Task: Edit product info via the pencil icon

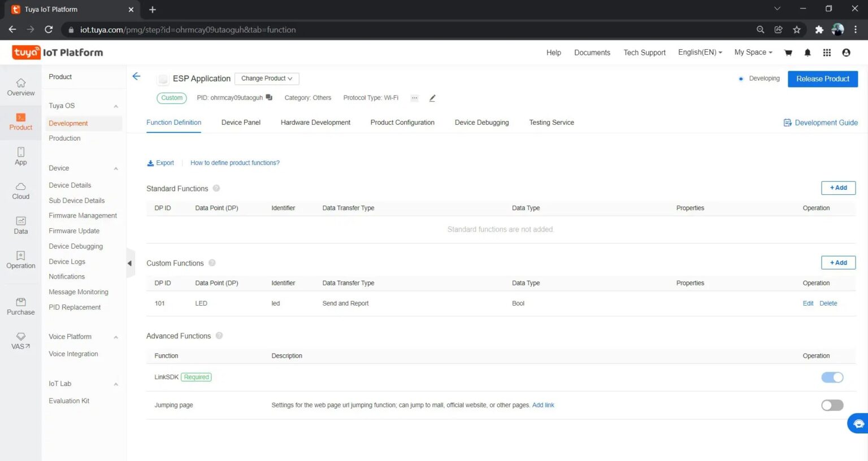Action: click(x=432, y=98)
